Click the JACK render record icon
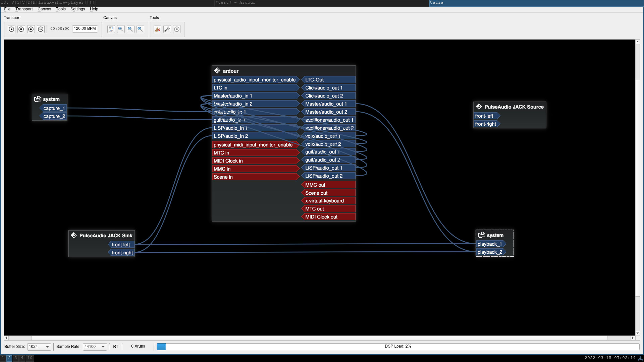The width and height of the screenshot is (644, 362). coord(177,29)
